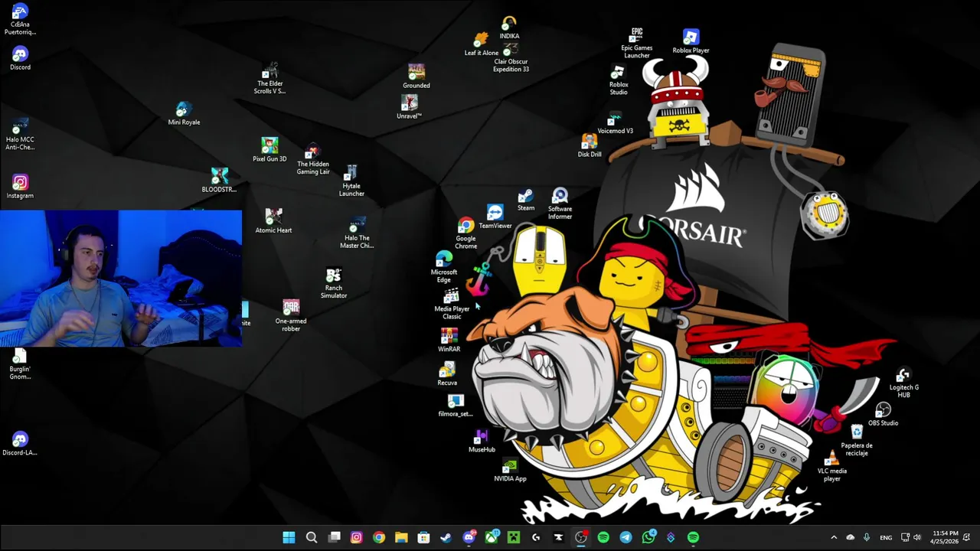980x551 pixels.
Task: Open Chrome from the taskbar
Action: click(x=378, y=537)
